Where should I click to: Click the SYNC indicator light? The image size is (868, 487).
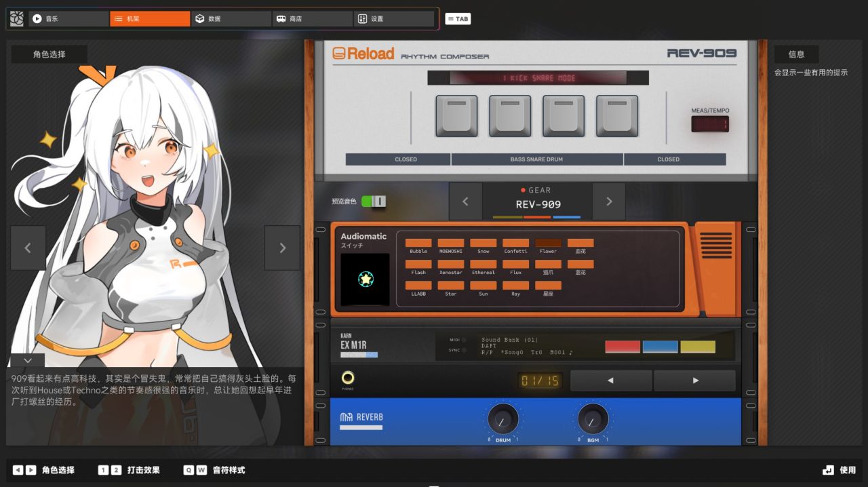(465, 351)
